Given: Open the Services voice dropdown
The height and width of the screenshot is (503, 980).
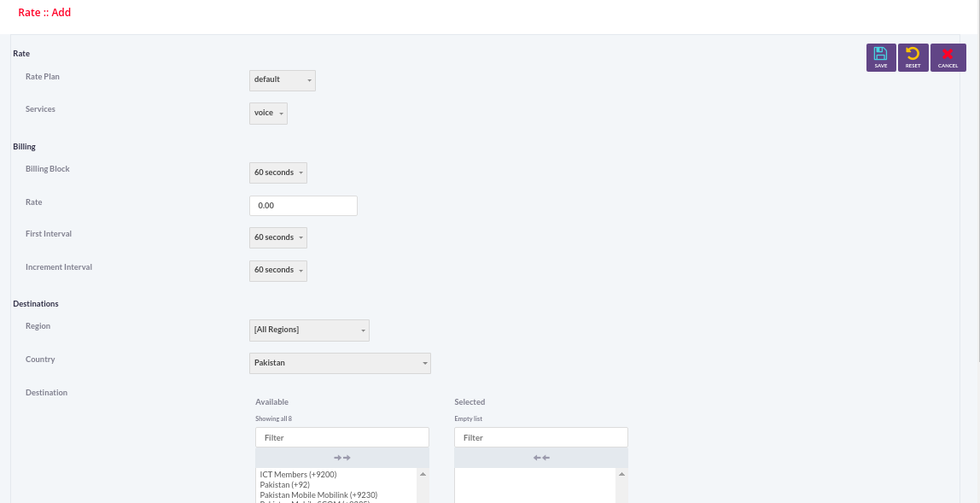Looking at the screenshot, I should (268, 114).
